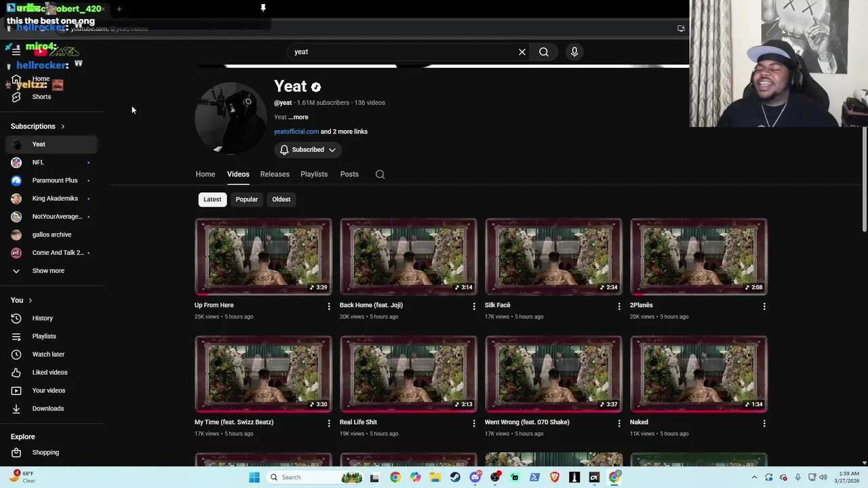
Task: Expand channel description with ...more
Action: tap(298, 117)
